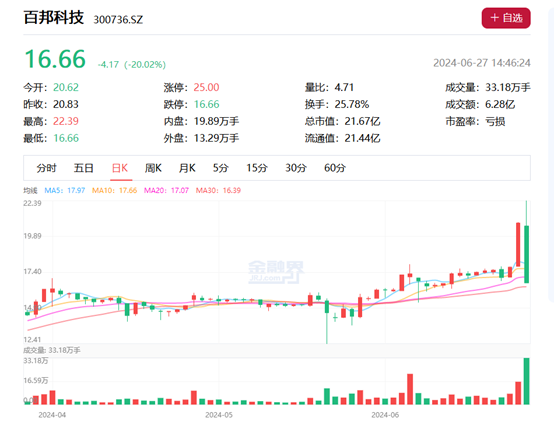Click current price 16.66
The image size is (554, 425).
coord(55,59)
